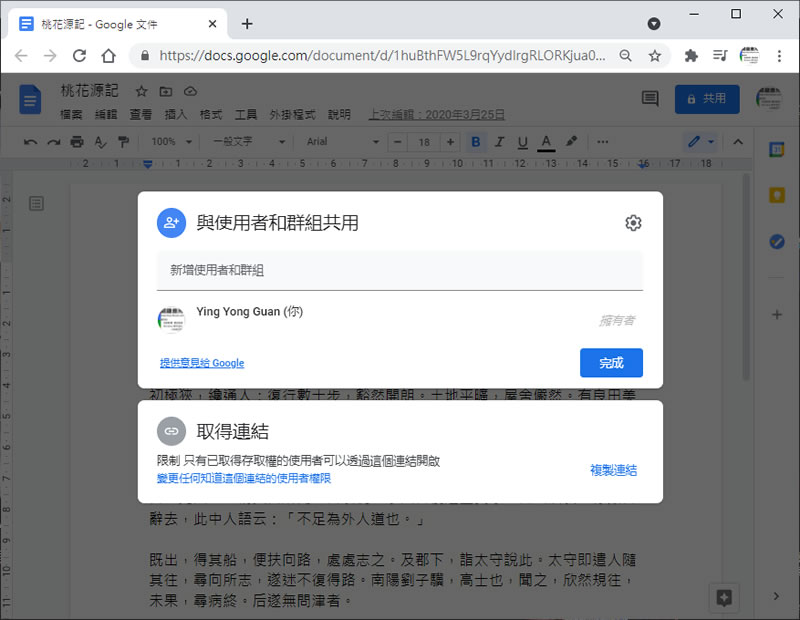Click the add people icon in dialog header

[x=171, y=223]
